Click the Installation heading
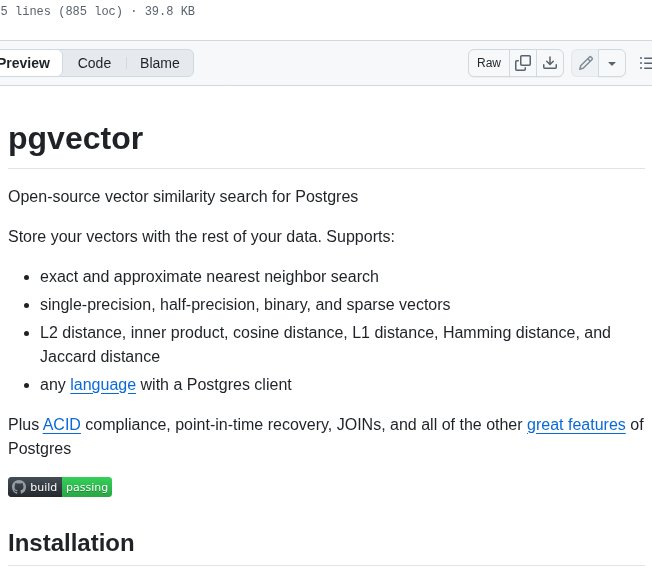This screenshot has width=652, height=568. coord(71,543)
